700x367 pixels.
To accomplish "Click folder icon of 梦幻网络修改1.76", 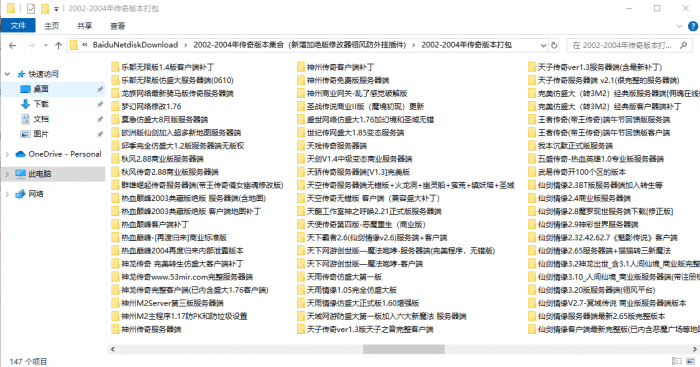I will pos(115,106).
